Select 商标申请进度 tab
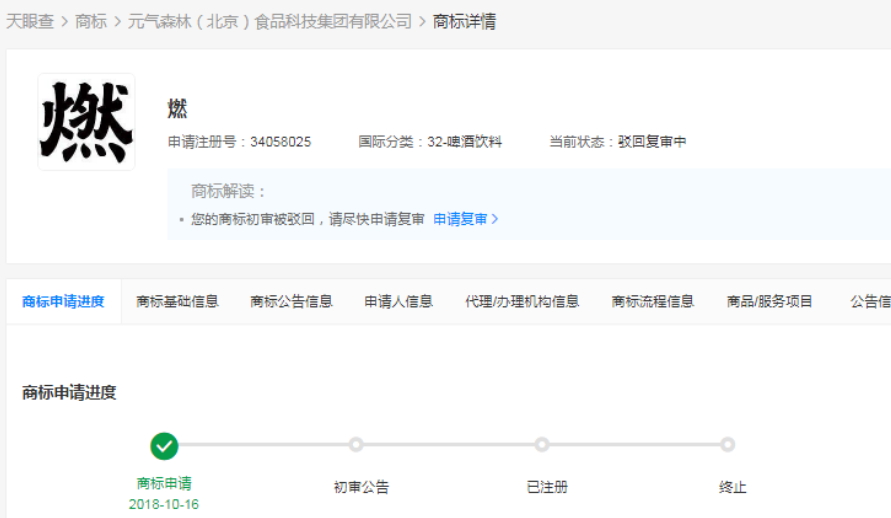Viewport: 891px width, 518px height. 63,302
